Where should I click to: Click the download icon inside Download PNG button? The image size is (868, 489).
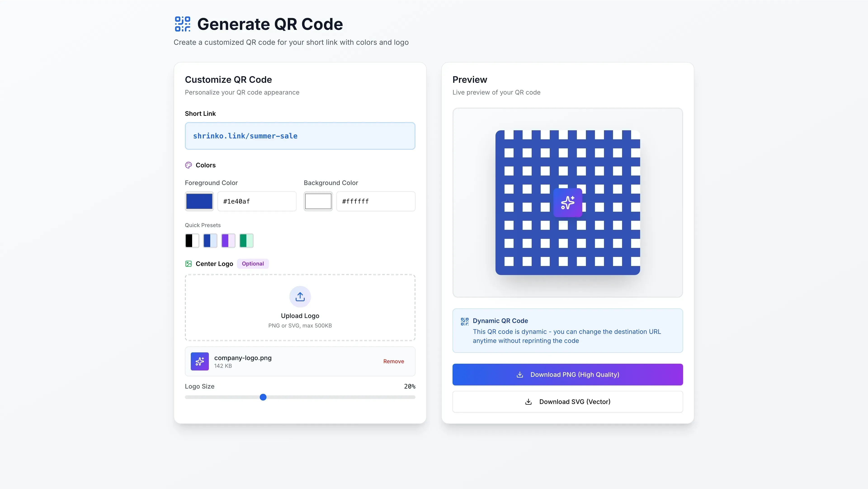tap(520, 374)
